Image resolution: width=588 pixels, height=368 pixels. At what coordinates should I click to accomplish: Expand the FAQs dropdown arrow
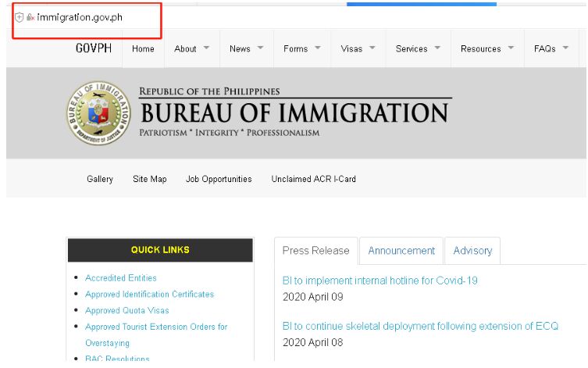pos(565,48)
